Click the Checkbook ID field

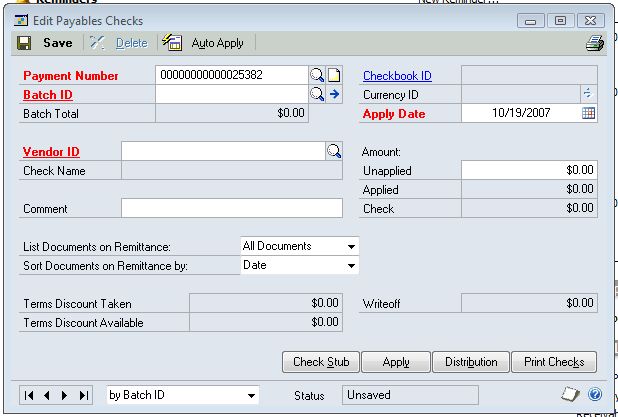(529, 75)
